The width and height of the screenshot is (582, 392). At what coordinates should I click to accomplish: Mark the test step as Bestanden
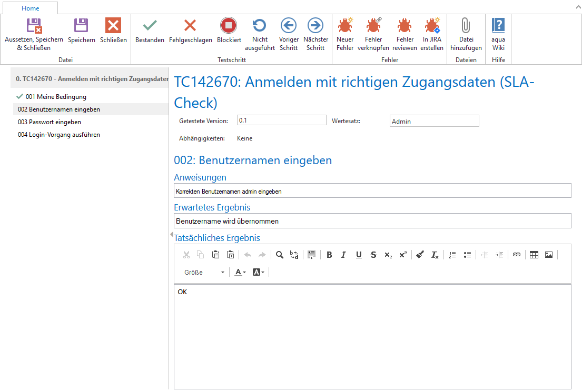tap(150, 31)
